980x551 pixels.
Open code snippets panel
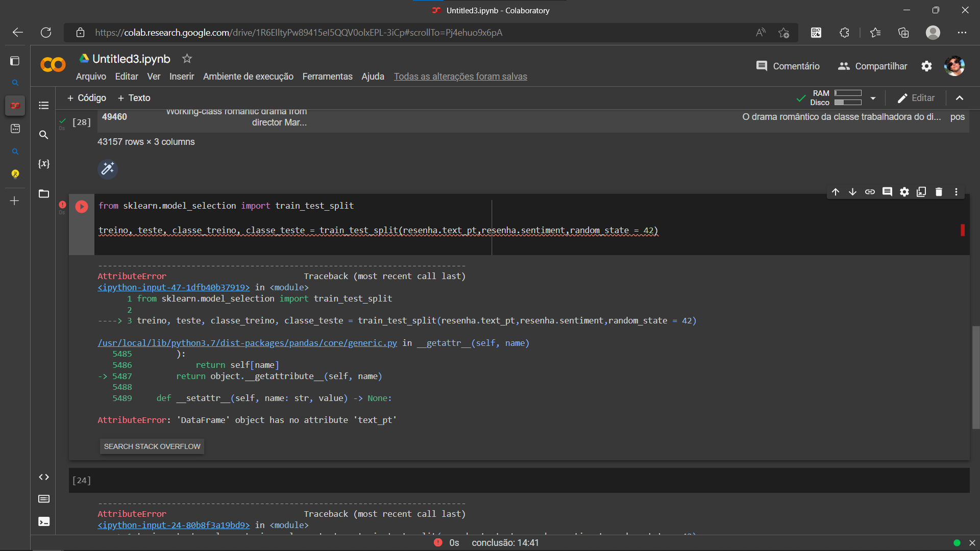(44, 477)
